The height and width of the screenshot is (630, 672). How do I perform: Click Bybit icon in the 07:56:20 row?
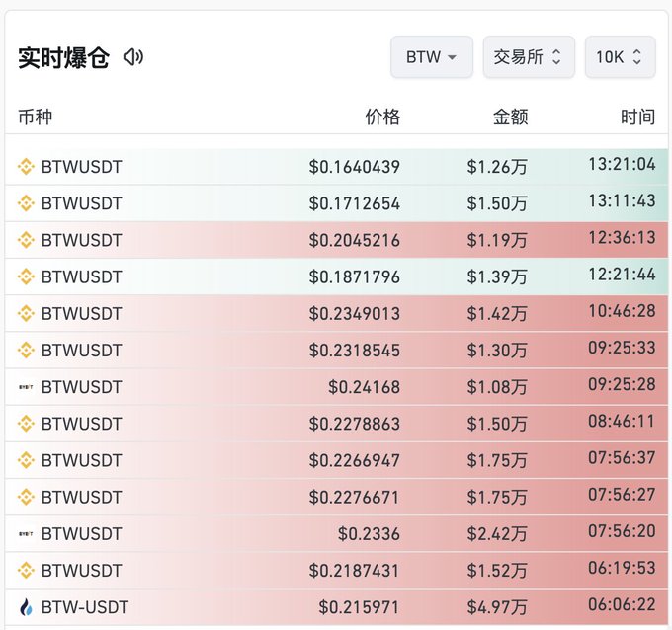(26, 534)
